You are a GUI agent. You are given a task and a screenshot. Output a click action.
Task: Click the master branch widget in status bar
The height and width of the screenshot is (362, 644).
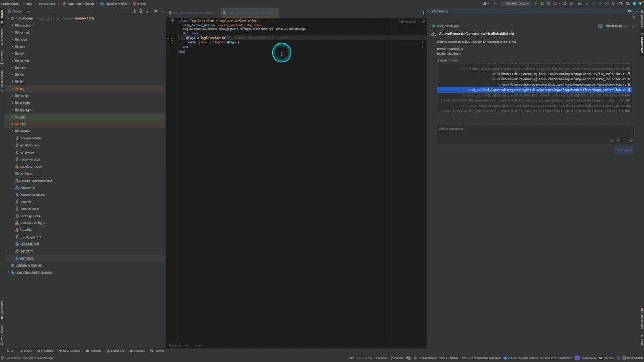[x=397, y=358]
